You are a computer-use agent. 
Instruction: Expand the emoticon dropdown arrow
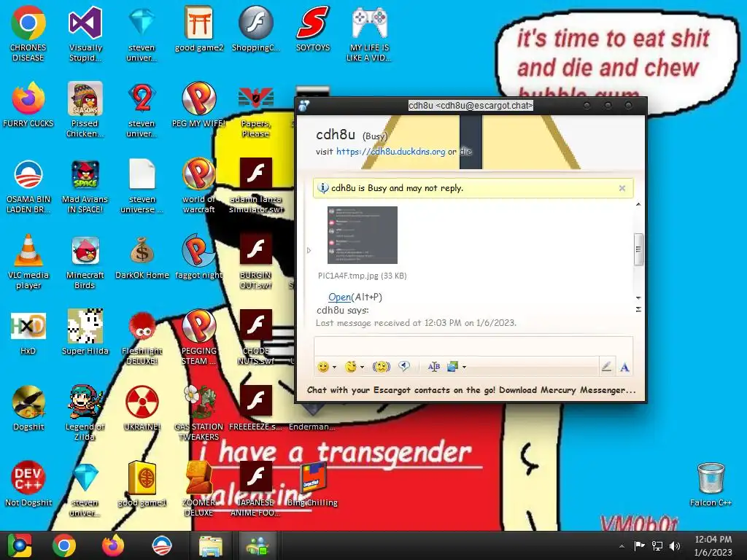(334, 367)
